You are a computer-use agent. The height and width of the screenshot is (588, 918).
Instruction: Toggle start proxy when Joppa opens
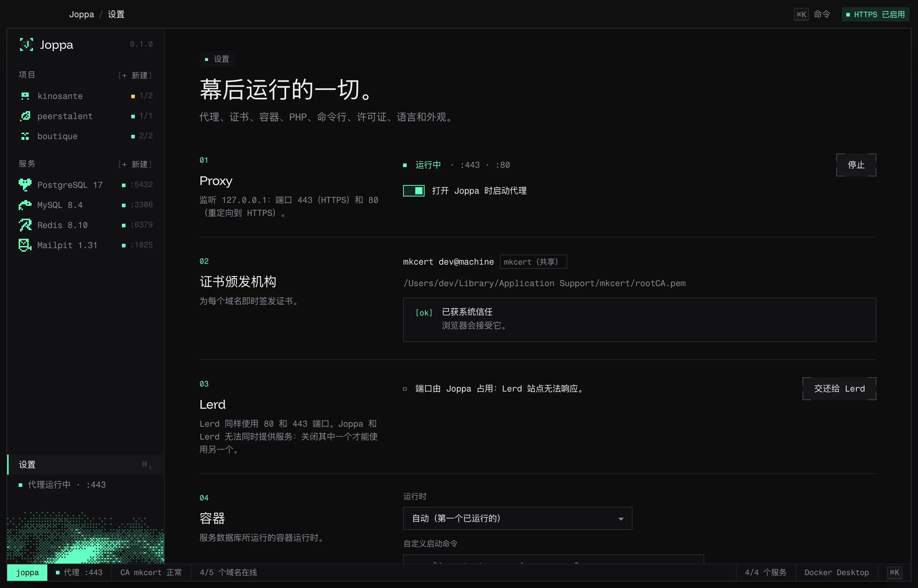click(413, 190)
